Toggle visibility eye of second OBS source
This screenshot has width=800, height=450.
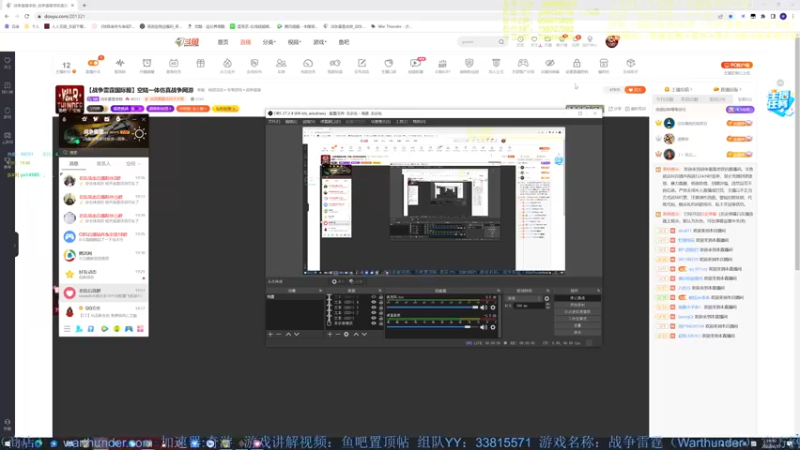pyautogui.click(x=373, y=302)
